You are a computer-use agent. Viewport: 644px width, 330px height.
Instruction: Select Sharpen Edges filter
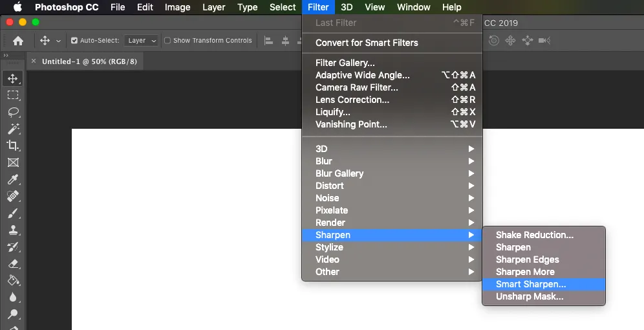click(x=544, y=259)
